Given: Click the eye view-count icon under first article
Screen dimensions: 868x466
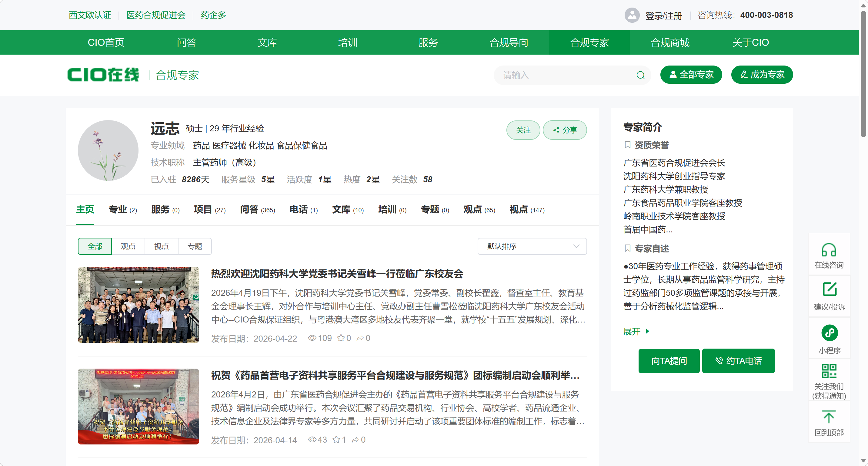Looking at the screenshot, I should tap(312, 338).
